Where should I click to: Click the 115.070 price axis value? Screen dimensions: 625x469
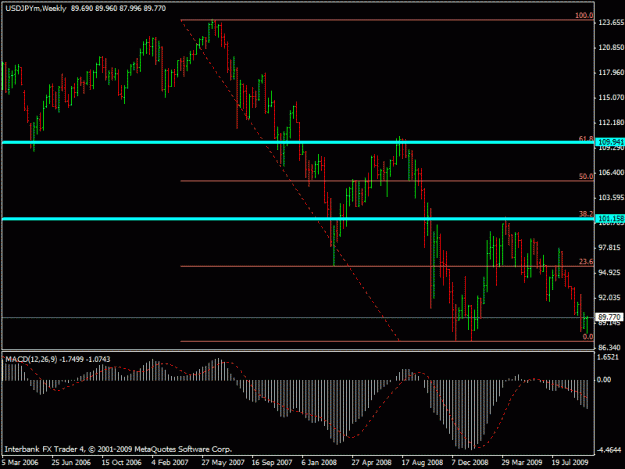click(x=611, y=98)
